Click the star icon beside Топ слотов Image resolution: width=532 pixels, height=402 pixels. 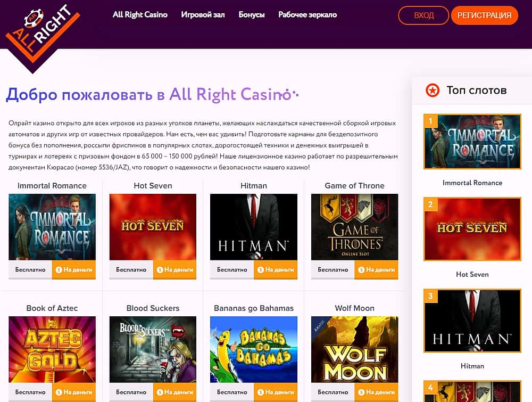pyautogui.click(x=432, y=91)
